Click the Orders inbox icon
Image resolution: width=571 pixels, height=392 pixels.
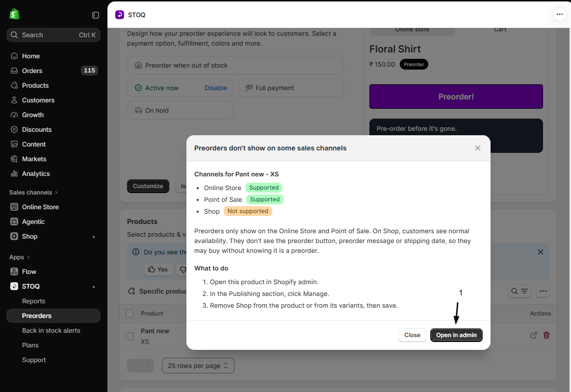pyautogui.click(x=14, y=71)
